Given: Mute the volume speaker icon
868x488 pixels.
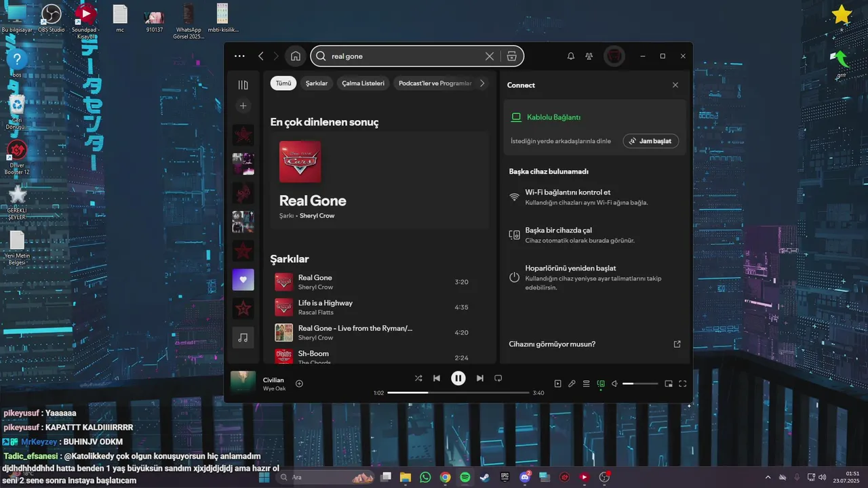Looking at the screenshot, I should [x=614, y=384].
